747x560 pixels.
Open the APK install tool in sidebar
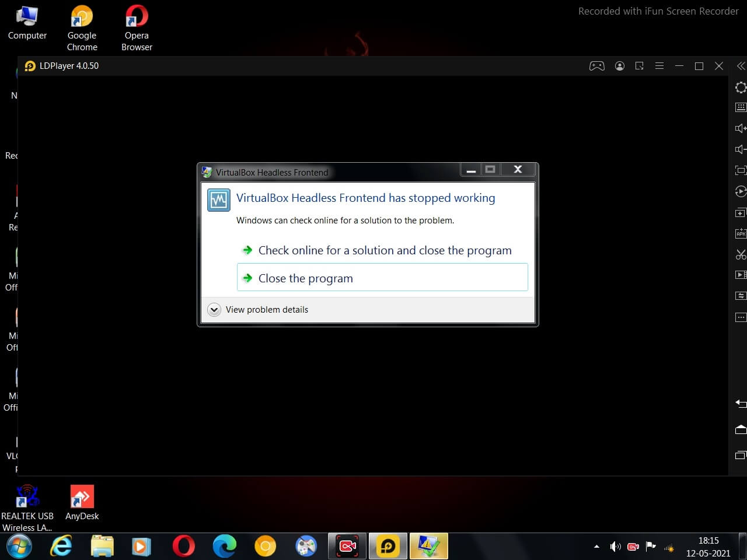(740, 233)
